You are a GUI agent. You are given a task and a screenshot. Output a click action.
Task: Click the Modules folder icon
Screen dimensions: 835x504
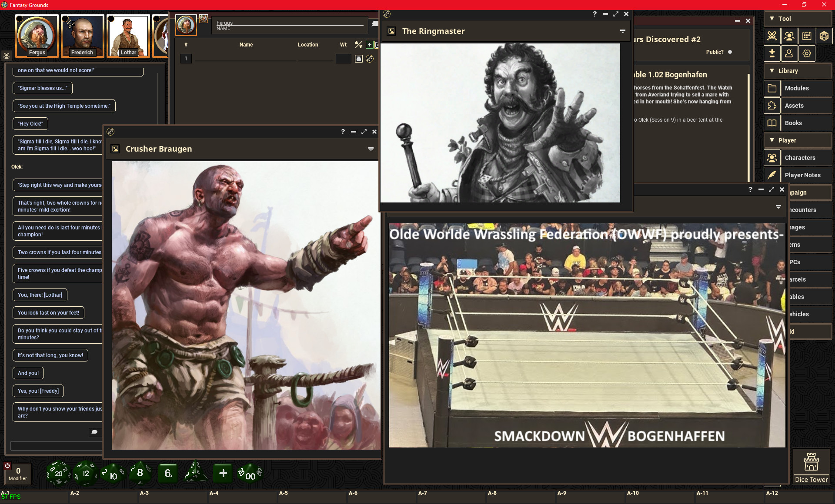coord(772,88)
